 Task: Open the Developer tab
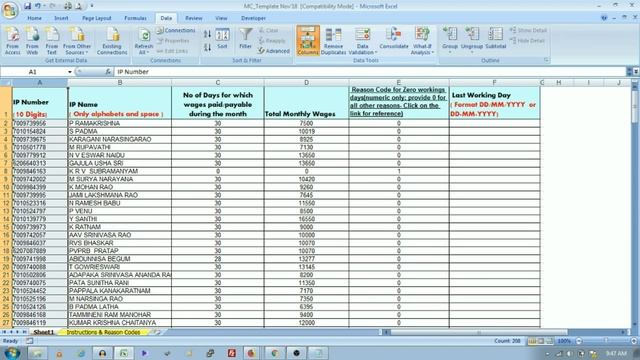click(253, 18)
